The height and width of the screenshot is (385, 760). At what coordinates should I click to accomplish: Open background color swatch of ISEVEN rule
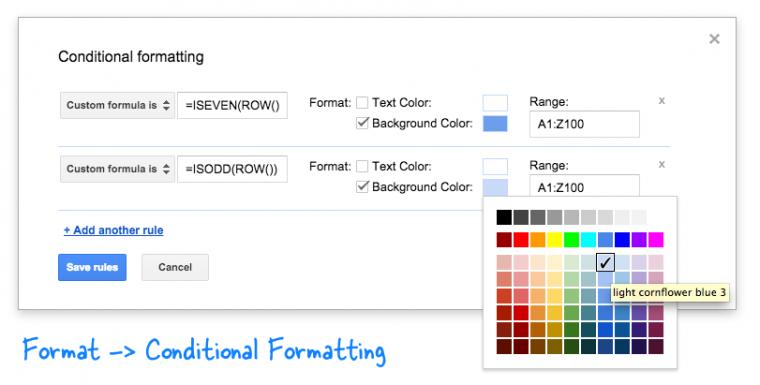click(x=495, y=124)
